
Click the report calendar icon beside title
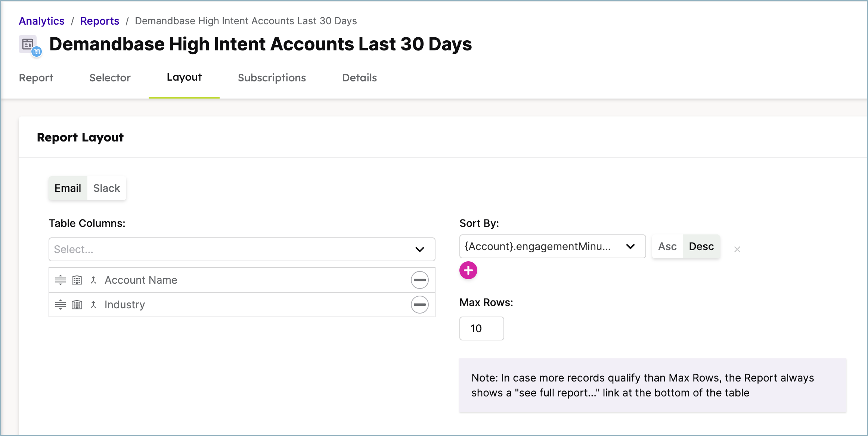click(30, 46)
